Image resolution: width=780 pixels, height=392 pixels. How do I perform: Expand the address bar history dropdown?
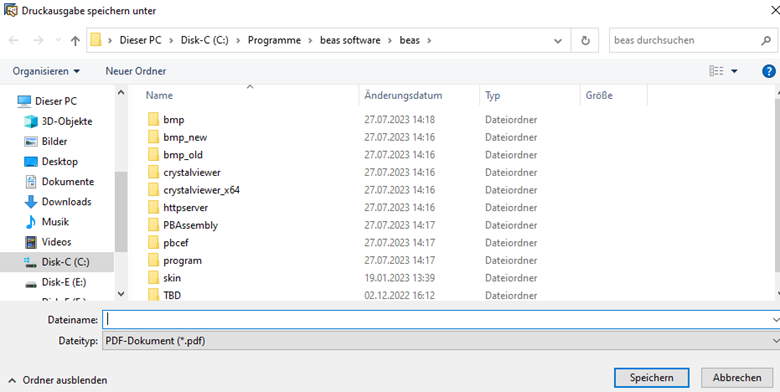(558, 41)
